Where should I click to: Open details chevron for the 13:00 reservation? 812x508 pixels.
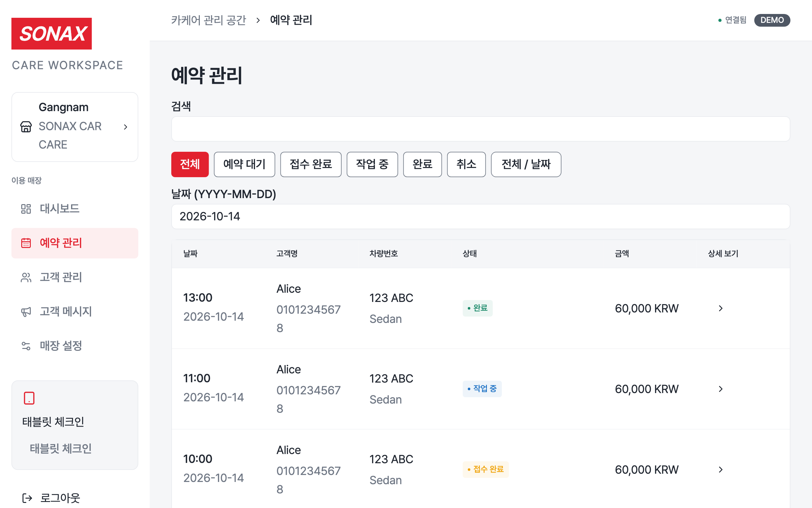click(720, 308)
